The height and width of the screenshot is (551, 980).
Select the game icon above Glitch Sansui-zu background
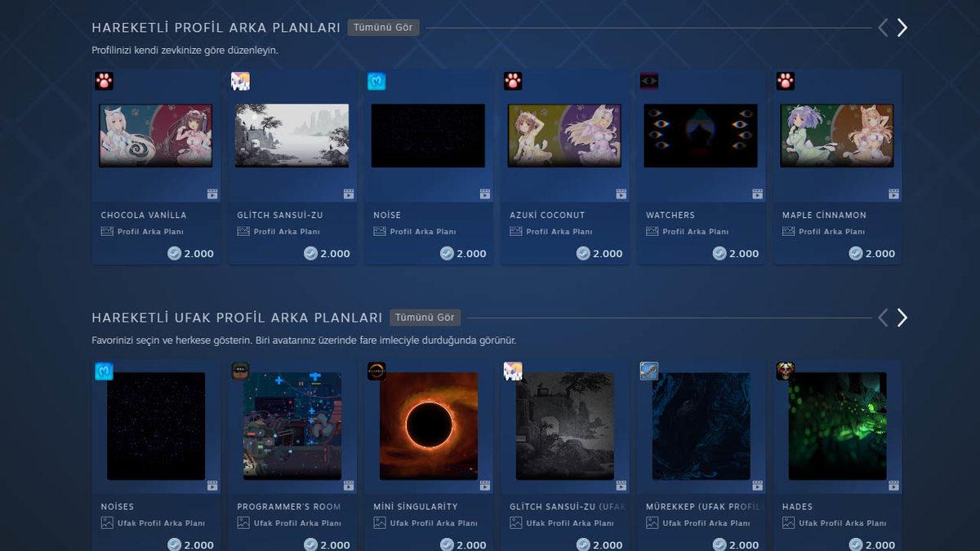pos(240,81)
